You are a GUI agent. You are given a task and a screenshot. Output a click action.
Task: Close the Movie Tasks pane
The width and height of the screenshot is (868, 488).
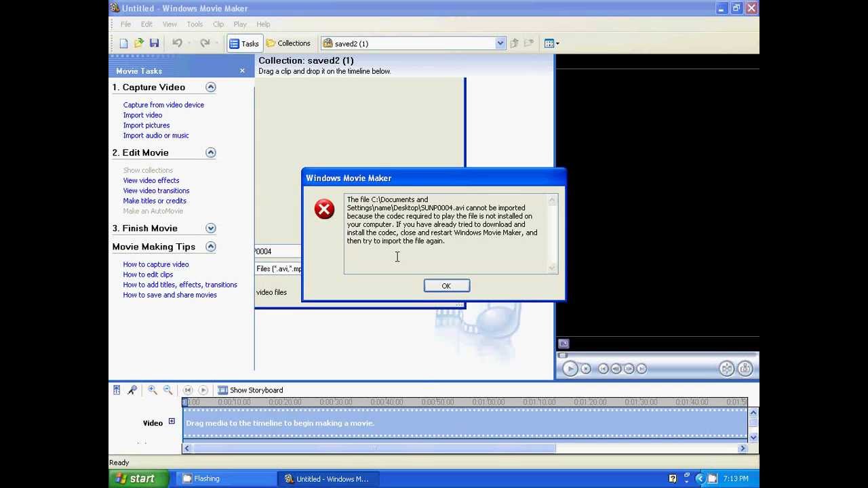(x=242, y=70)
